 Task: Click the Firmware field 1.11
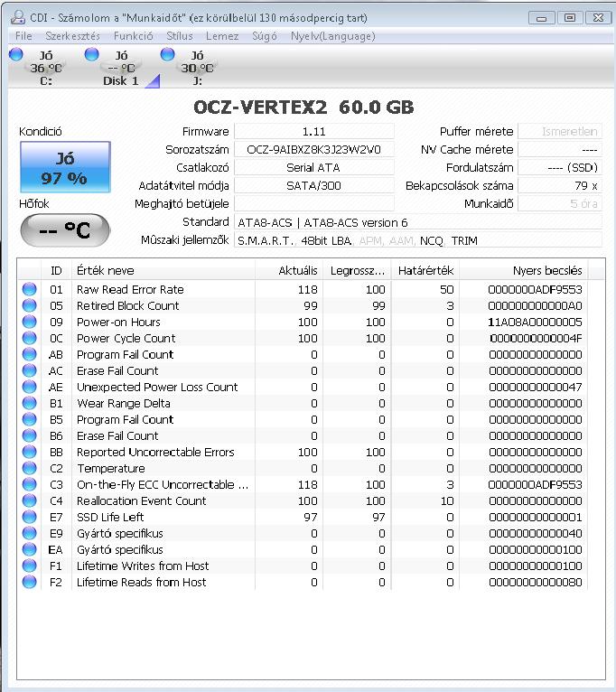313,132
